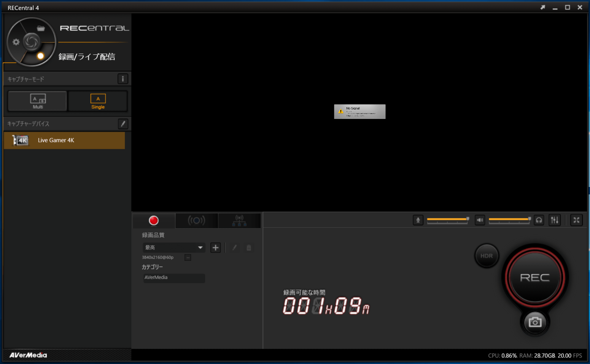The width and height of the screenshot is (590, 364).
Task: Delete the recording quality profile
Action: coord(249,248)
